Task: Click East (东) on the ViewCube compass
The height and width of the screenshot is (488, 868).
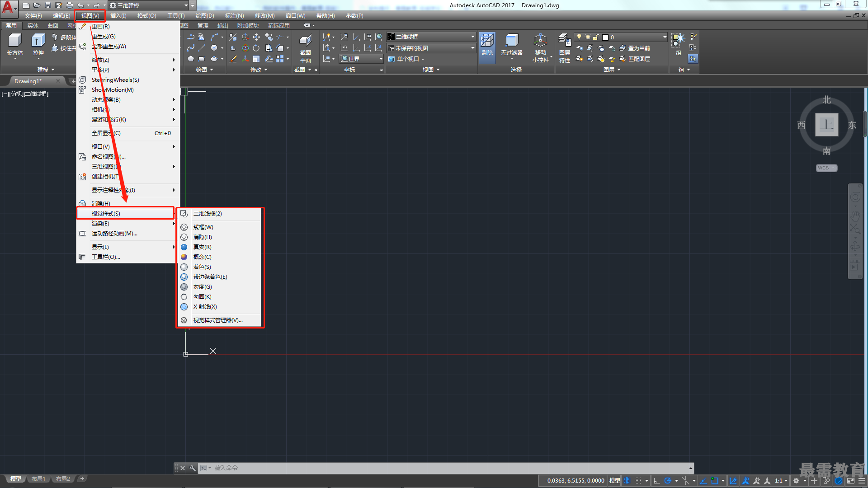Action: (852, 125)
